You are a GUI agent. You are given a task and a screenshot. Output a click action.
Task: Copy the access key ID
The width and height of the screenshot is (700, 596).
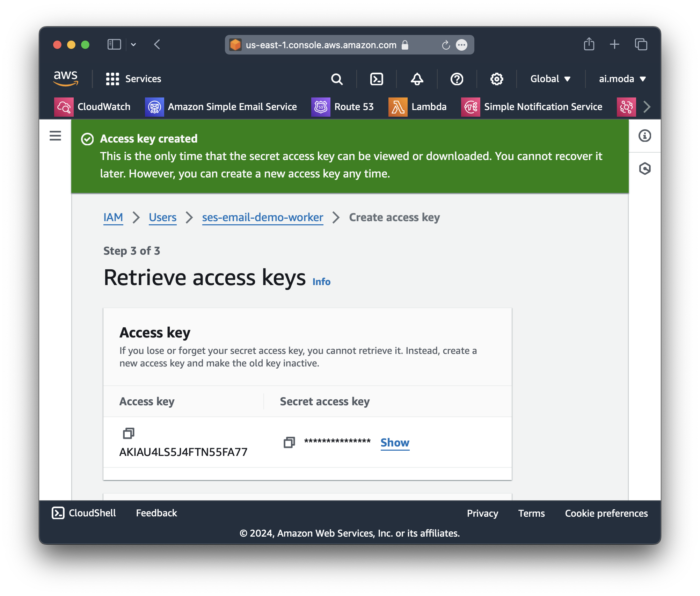pos(128,433)
